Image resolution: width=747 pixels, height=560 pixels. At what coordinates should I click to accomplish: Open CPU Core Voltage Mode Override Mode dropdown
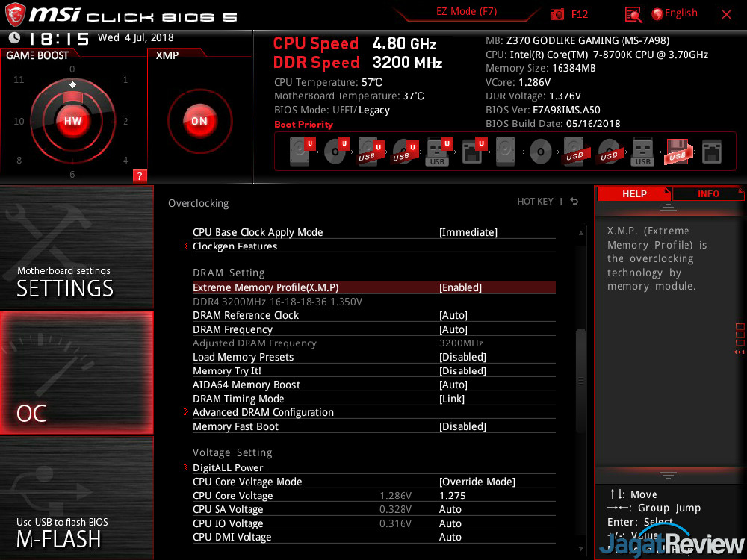477,482
